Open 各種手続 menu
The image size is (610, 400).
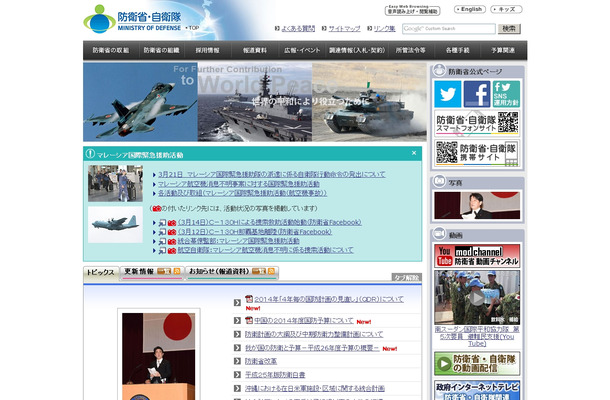[458, 50]
